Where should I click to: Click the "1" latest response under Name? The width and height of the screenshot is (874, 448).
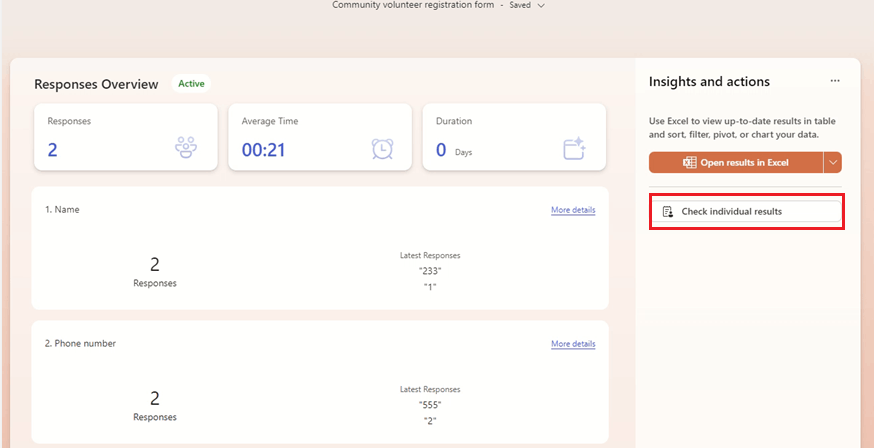tap(430, 287)
